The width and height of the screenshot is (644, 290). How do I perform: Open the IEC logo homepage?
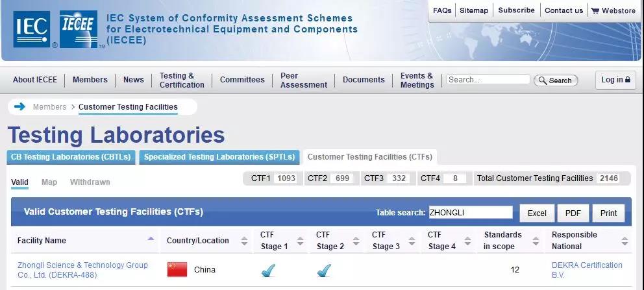32,29
